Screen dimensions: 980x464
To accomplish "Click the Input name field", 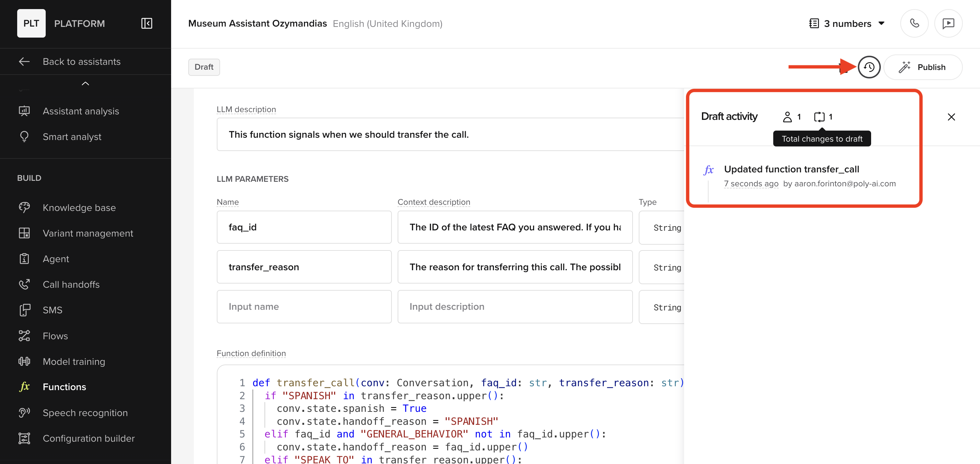I will tap(304, 307).
